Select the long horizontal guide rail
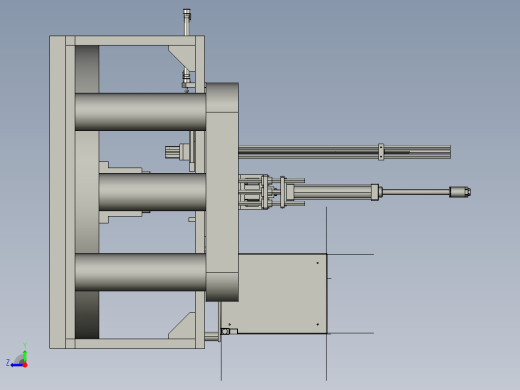Viewport: 520px width, 390px height. 345,152
